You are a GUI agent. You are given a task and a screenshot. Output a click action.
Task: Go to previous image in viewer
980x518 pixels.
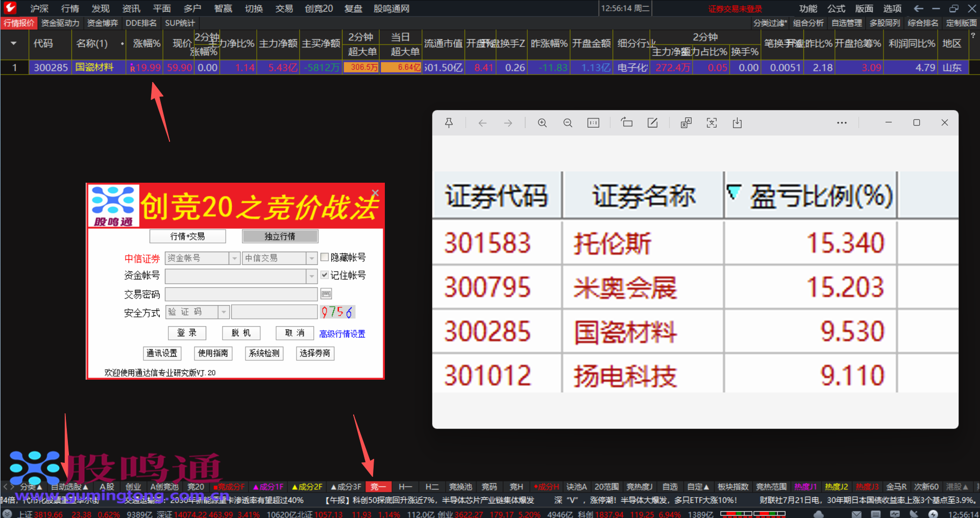point(482,123)
